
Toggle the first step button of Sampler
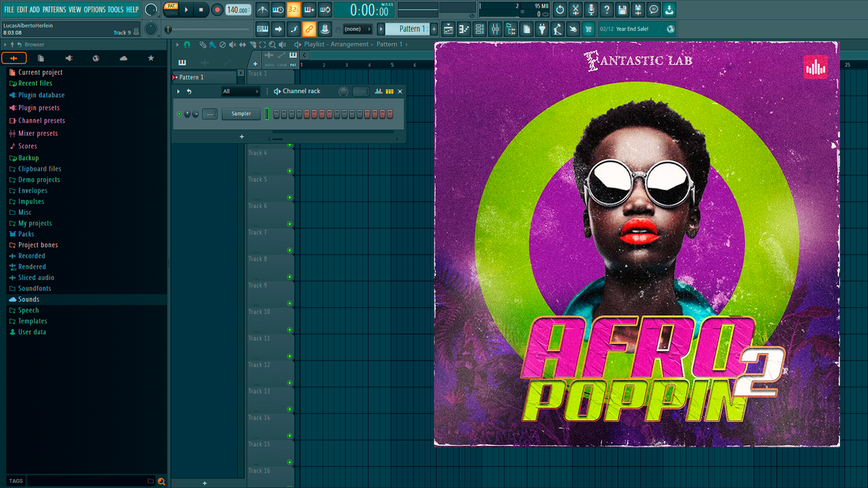tap(276, 114)
